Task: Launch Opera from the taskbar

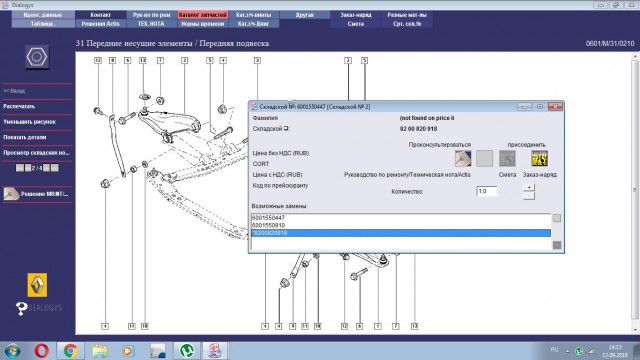Action: coord(42,351)
